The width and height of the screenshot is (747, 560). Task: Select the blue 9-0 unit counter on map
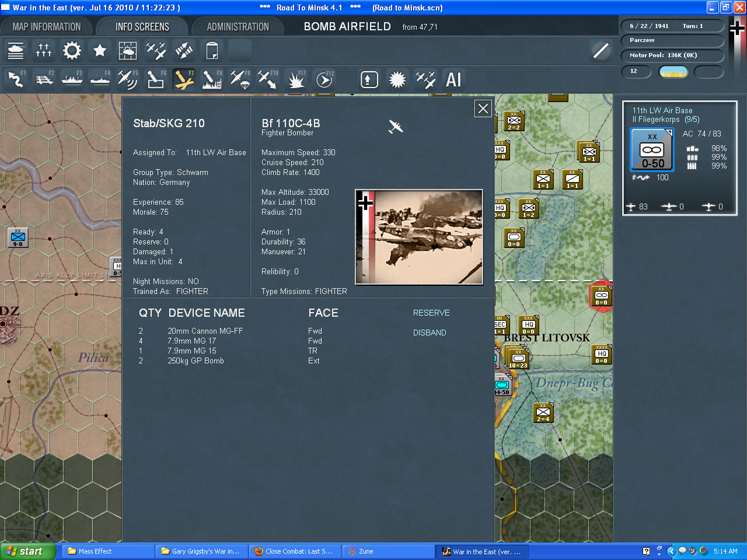pyautogui.click(x=18, y=237)
